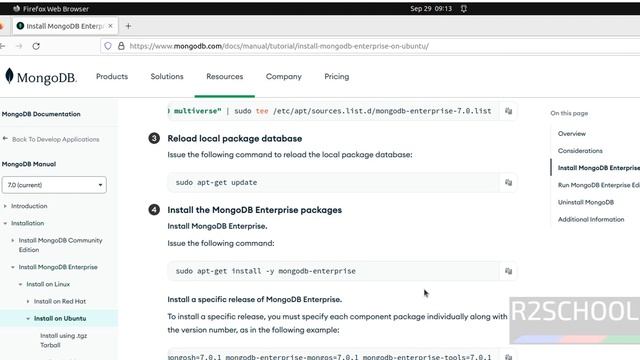
Task: Open site security lock icon info
Action: pos(121,46)
